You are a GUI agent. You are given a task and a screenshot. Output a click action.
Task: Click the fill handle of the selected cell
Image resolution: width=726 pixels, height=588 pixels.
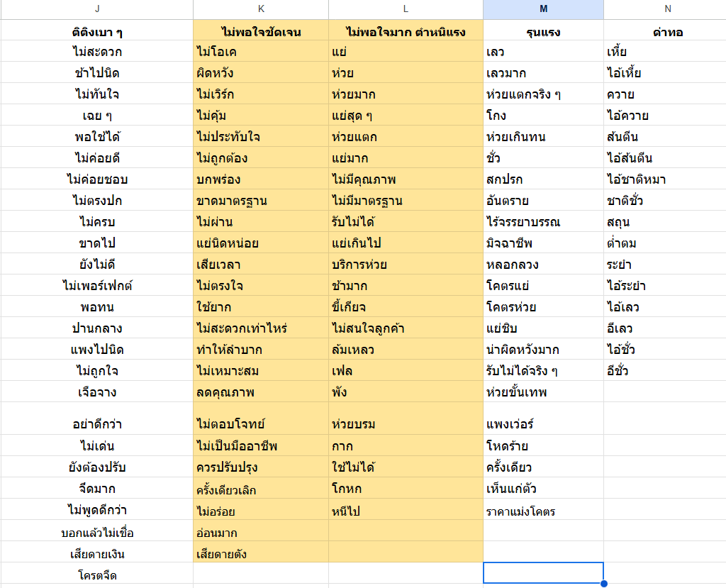603,584
